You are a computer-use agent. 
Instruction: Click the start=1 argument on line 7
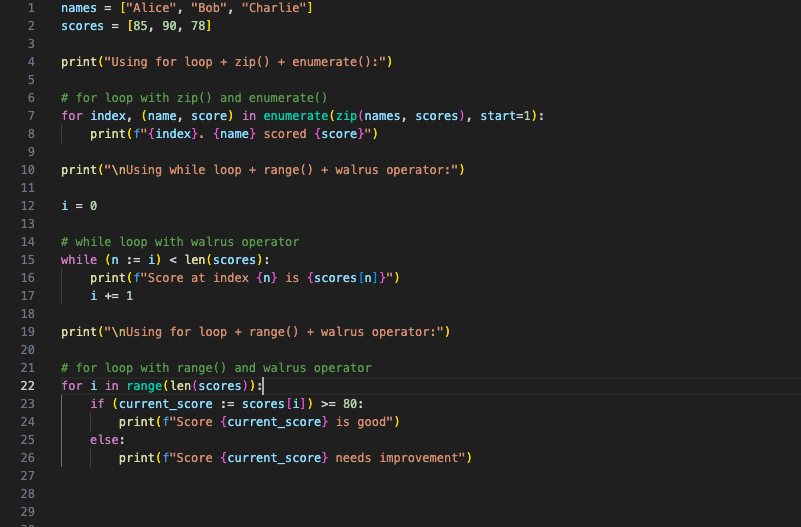[505, 116]
